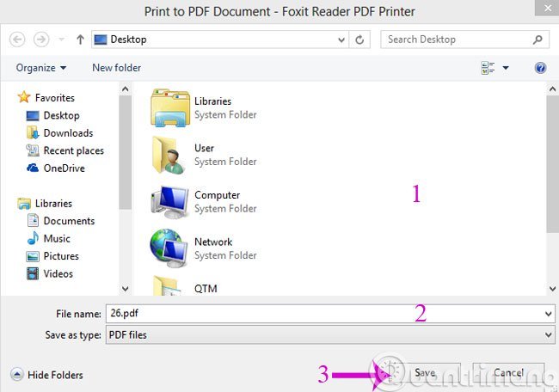The height and width of the screenshot is (392, 559).
Task: Select the Network system folder icon
Action: [x=169, y=248]
